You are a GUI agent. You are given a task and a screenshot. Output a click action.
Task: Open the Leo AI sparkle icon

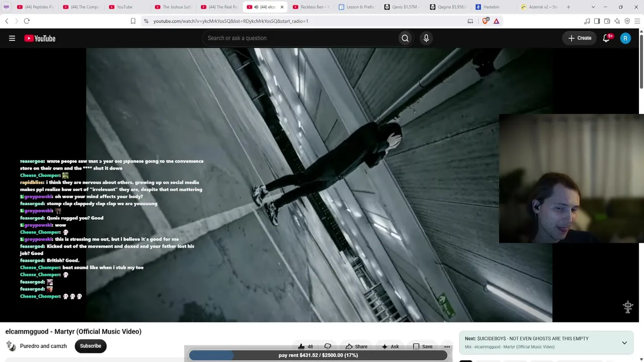tap(617, 21)
